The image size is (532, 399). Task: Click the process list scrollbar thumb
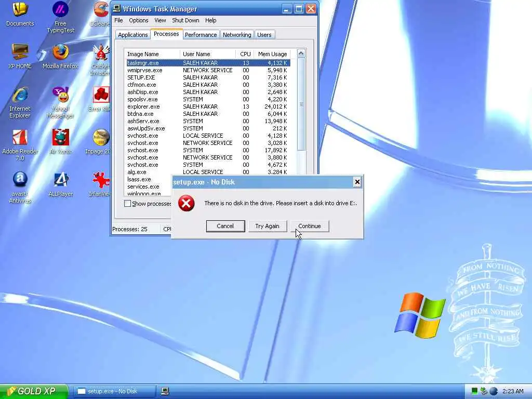point(301,104)
